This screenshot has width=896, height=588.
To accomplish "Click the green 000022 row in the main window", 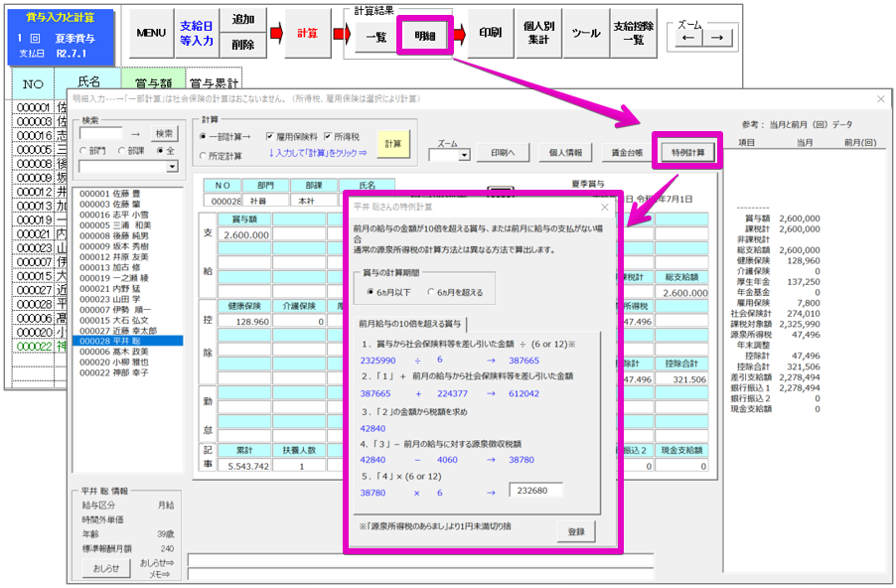I will click(x=39, y=347).
